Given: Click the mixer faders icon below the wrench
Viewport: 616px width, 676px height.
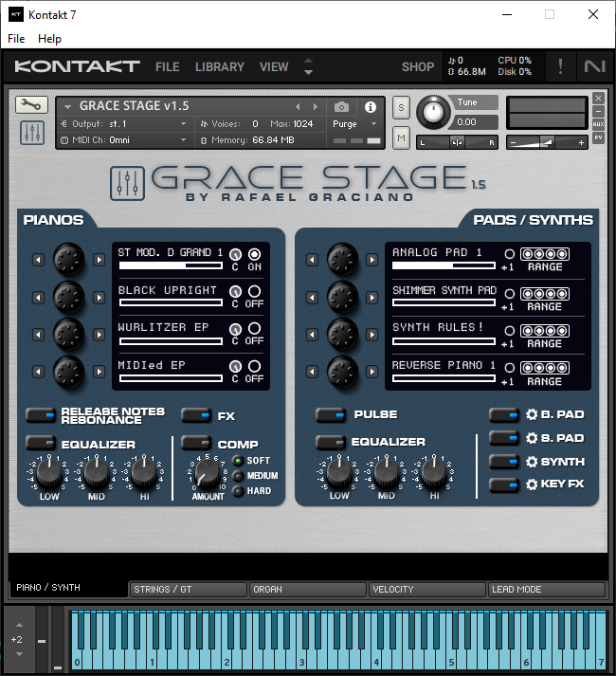Looking at the screenshot, I should click(32, 133).
